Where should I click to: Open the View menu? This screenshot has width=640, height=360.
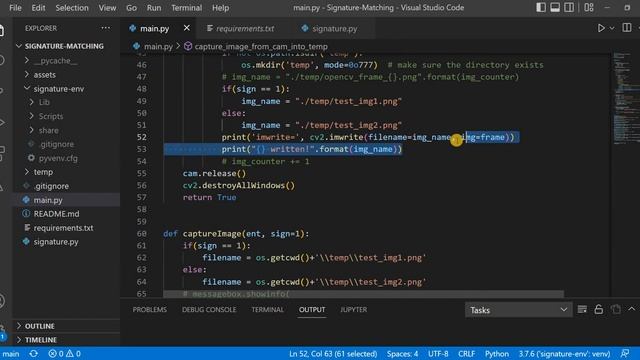(107, 8)
